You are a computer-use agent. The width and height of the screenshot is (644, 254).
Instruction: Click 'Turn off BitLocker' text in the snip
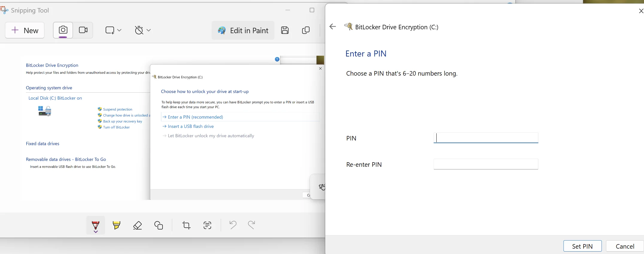(116, 127)
